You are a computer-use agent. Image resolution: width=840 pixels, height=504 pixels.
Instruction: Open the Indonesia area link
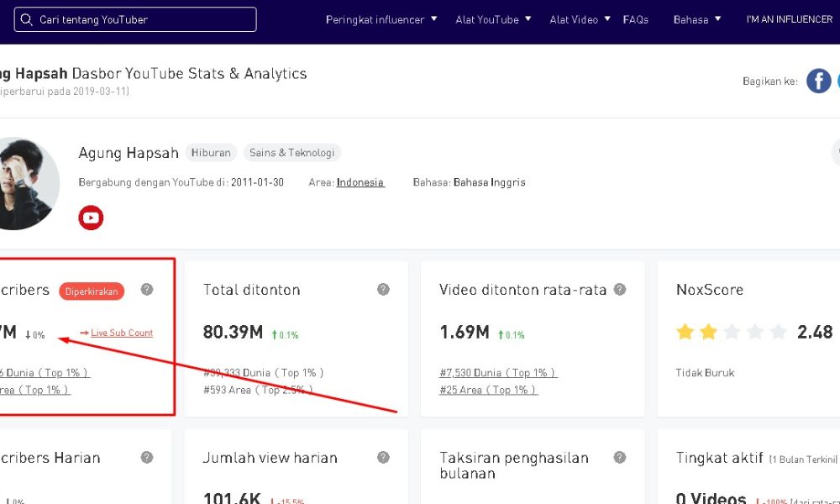coord(360,182)
